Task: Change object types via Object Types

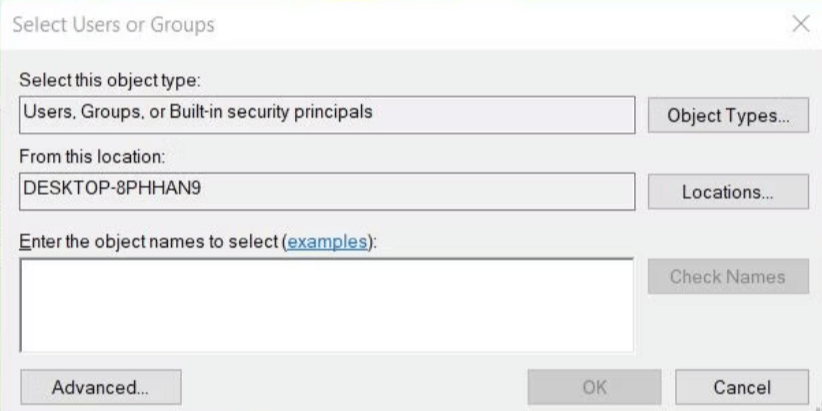Action: point(727,115)
